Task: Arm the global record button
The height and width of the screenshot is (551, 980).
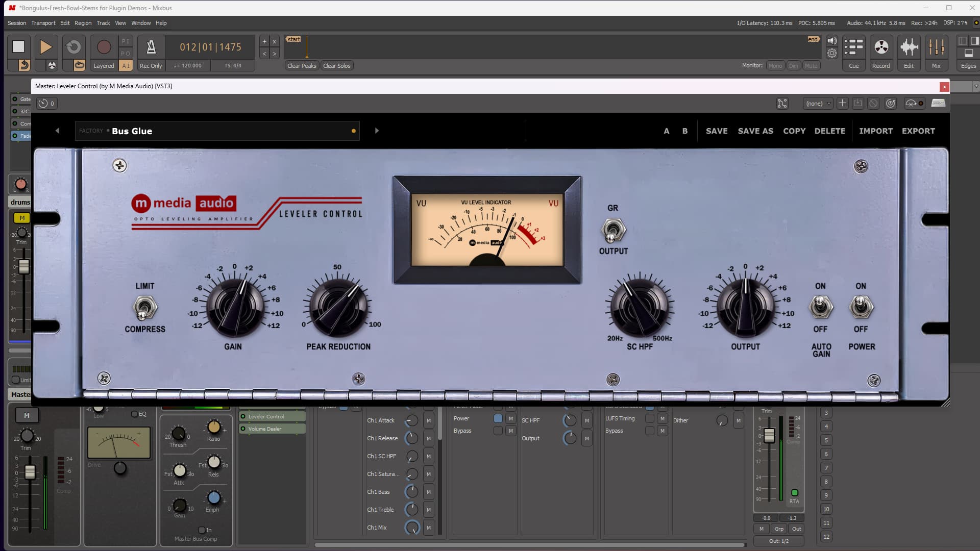Action: coord(104,46)
